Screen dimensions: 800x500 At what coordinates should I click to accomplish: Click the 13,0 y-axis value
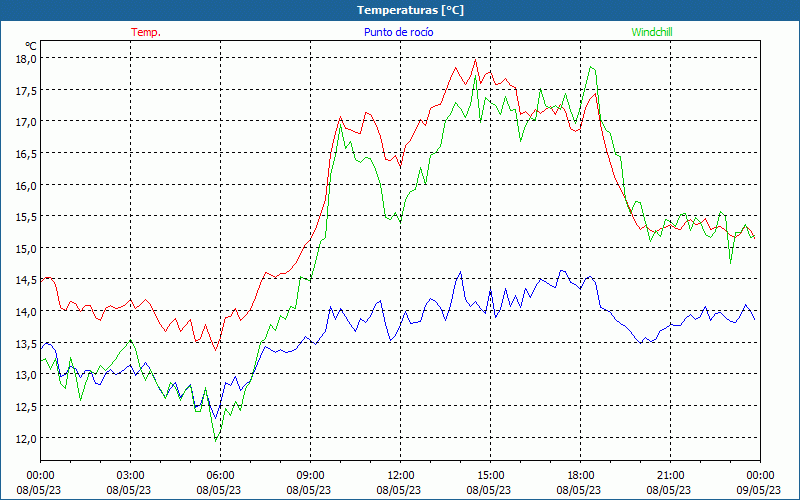tap(28, 374)
